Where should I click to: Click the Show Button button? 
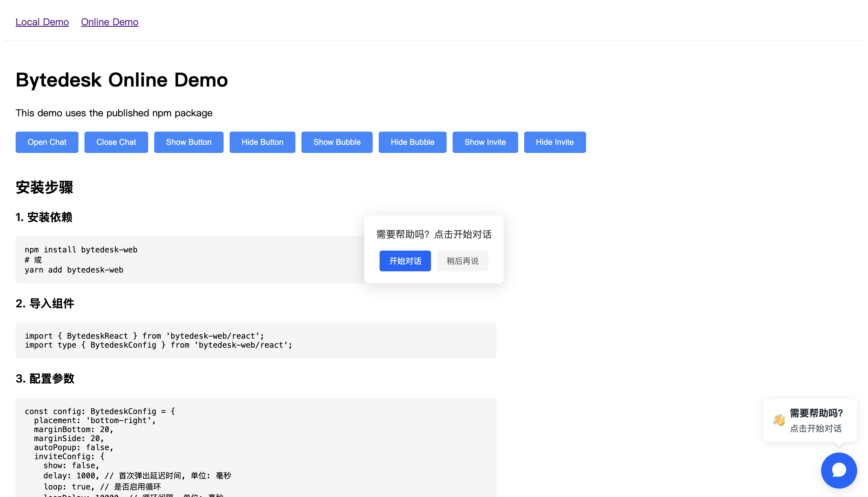click(x=188, y=142)
